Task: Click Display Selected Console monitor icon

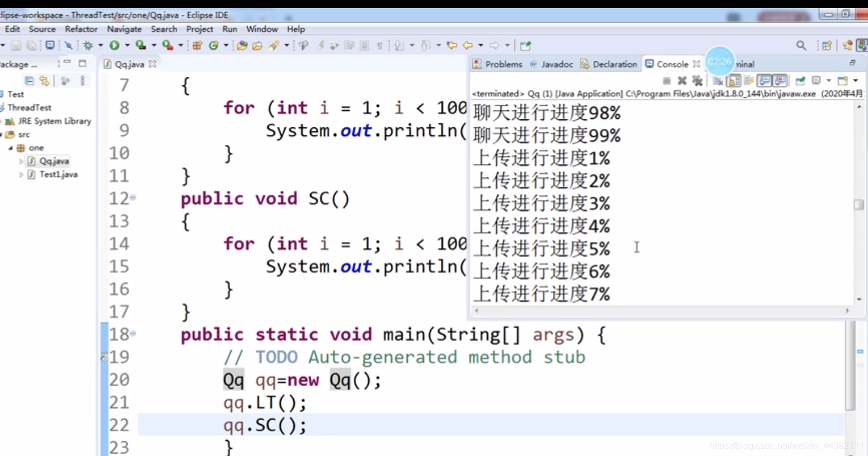Action: click(x=816, y=80)
